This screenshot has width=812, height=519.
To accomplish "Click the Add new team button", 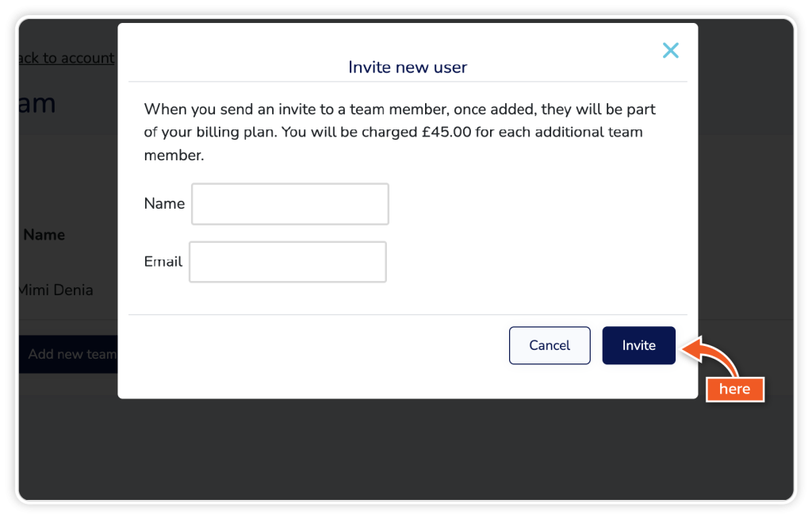I will pyautogui.click(x=70, y=354).
